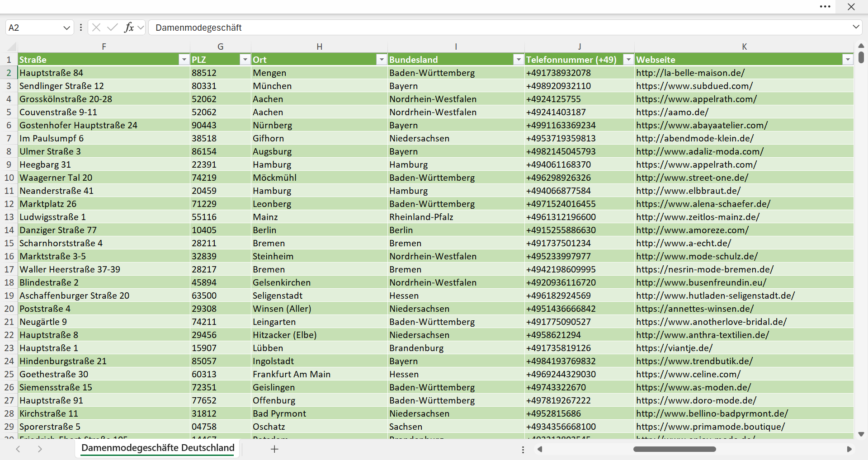Open the Bundesland column filter dropdown
Screen dimensions: 868x460
click(x=518, y=60)
